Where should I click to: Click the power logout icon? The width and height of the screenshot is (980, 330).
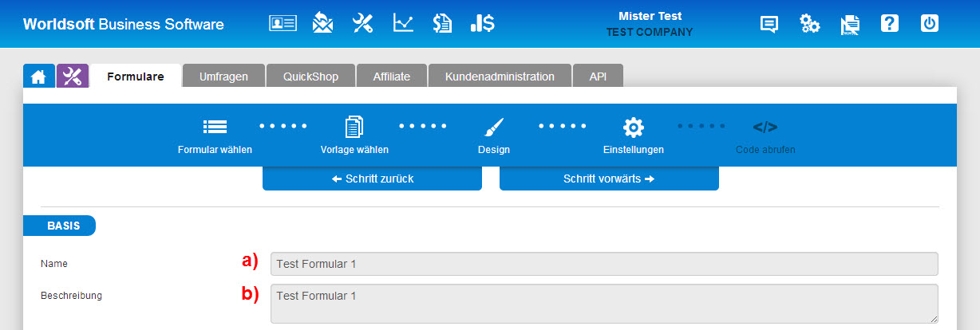[930, 23]
